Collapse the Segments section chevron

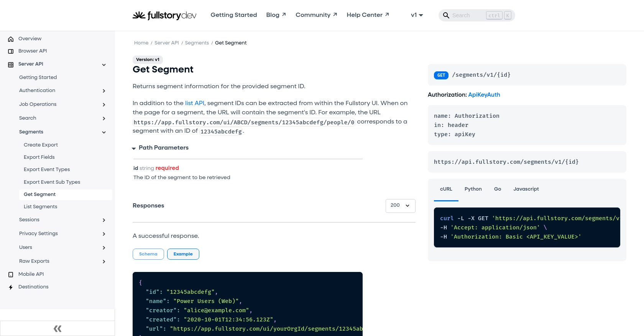tap(104, 132)
